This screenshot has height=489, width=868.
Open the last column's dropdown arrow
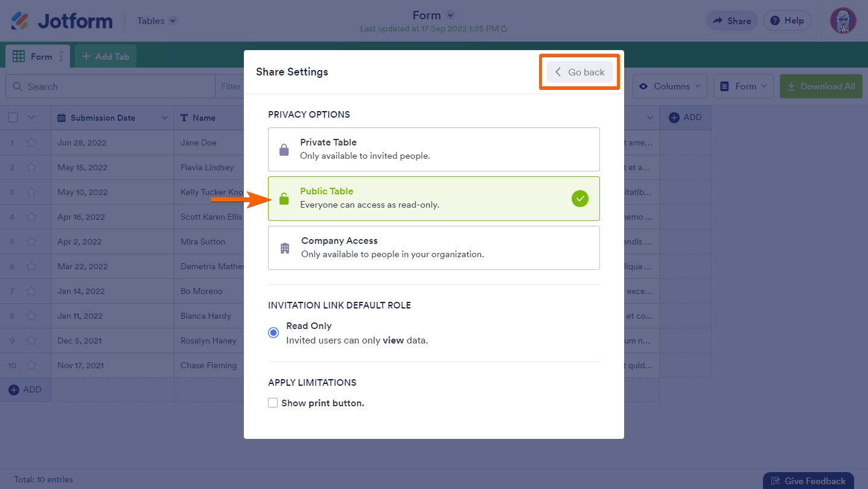coord(650,118)
